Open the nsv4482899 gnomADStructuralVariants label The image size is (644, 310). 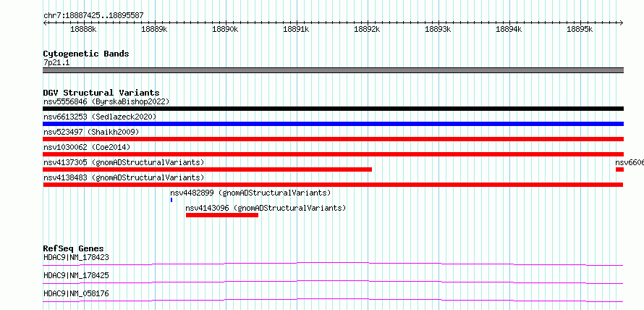click(x=250, y=193)
